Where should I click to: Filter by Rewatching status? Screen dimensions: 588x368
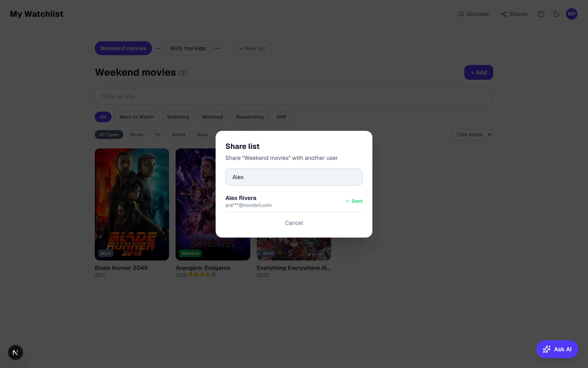250,117
